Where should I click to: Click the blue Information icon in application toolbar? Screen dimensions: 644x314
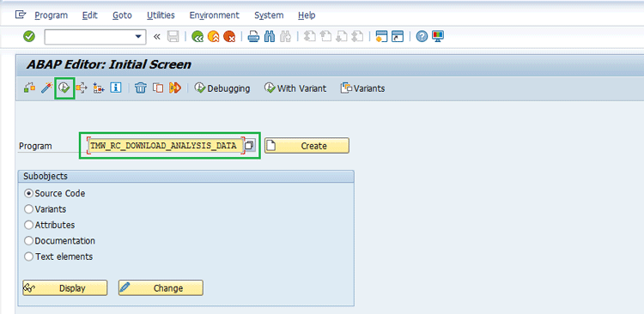(115, 88)
